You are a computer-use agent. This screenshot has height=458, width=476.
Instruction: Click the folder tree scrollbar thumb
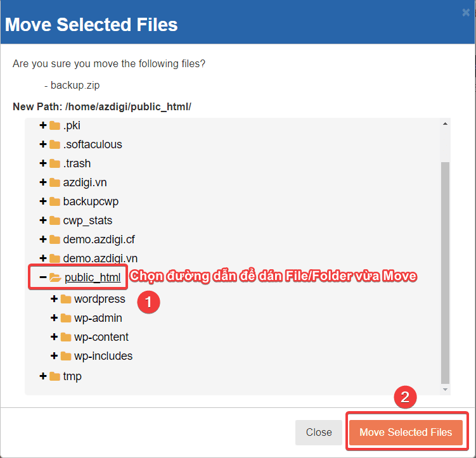[445, 273]
